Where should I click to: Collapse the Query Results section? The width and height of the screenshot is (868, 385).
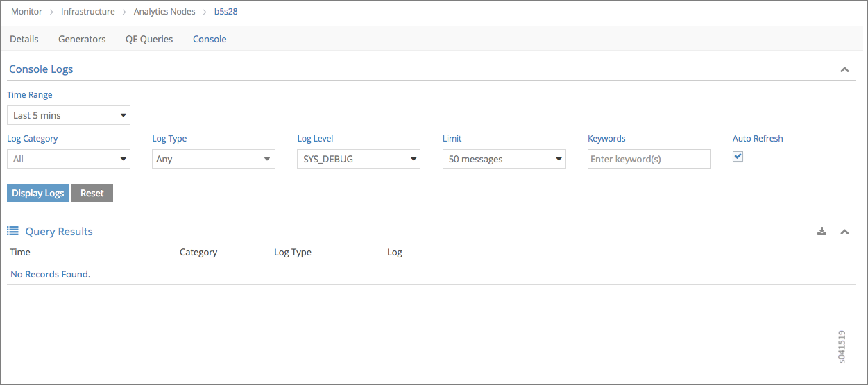tap(844, 232)
